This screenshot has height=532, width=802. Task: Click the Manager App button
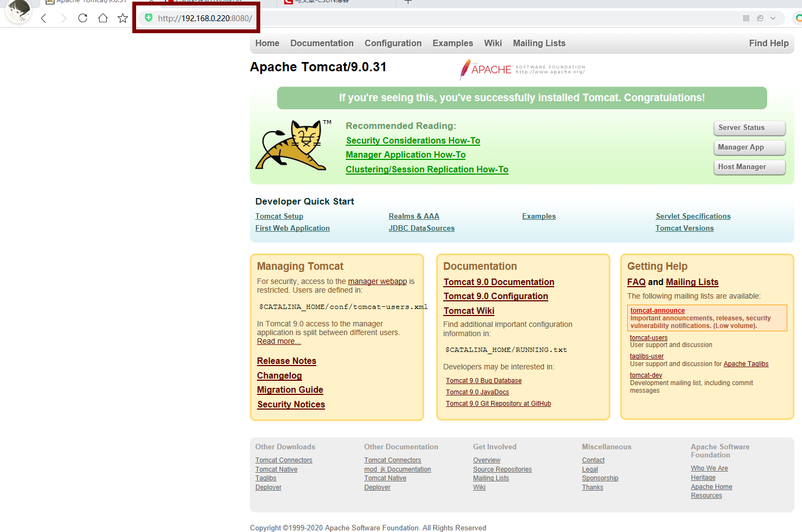(x=749, y=147)
